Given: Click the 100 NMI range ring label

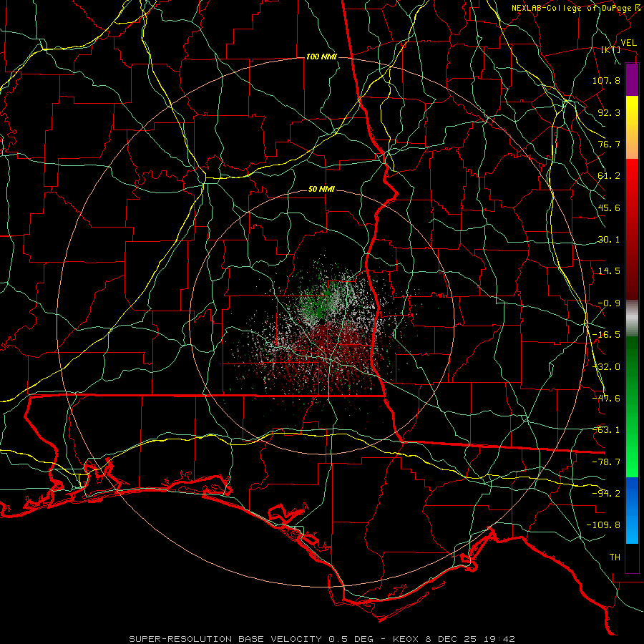Looking at the screenshot, I should tap(321, 57).
